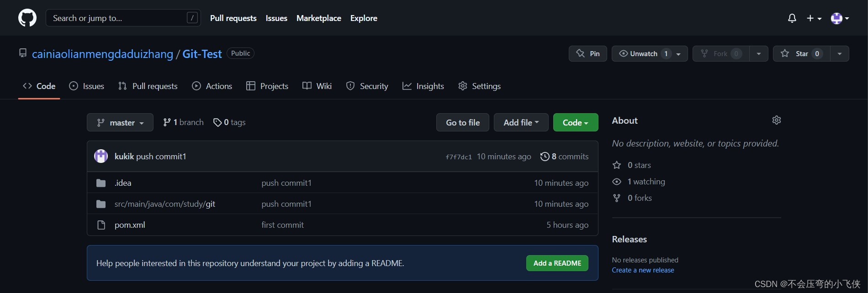
Task: Click the 5 hours ago timestamp
Action: pos(567,225)
